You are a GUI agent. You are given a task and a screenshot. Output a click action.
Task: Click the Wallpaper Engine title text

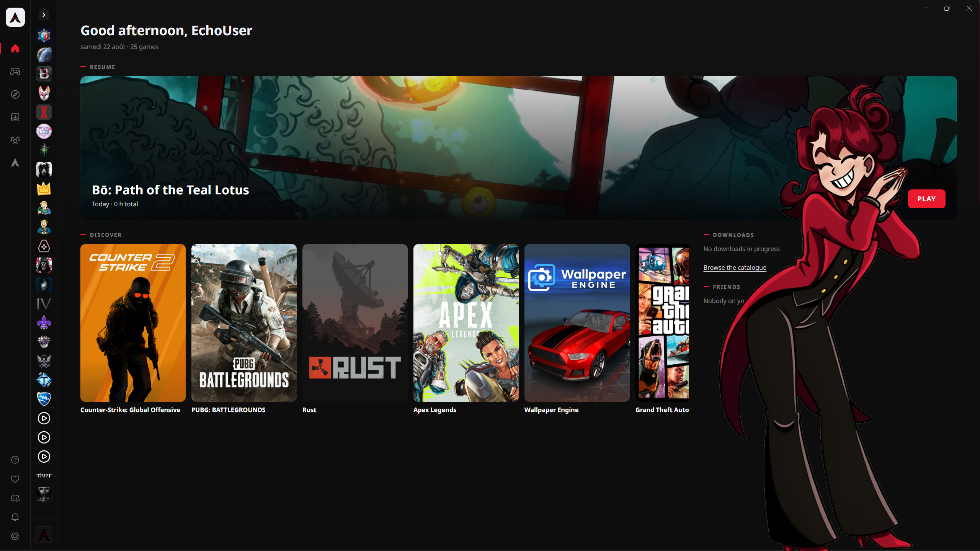click(551, 410)
